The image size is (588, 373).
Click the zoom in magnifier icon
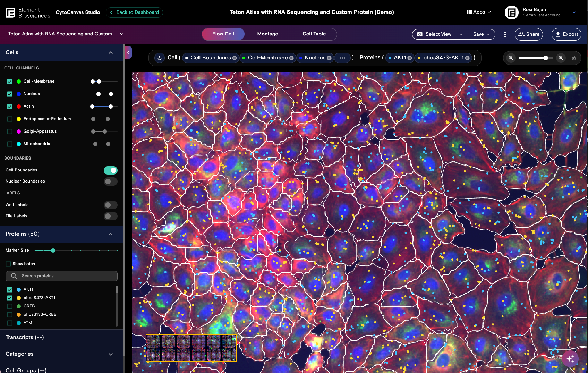pyautogui.click(x=561, y=58)
